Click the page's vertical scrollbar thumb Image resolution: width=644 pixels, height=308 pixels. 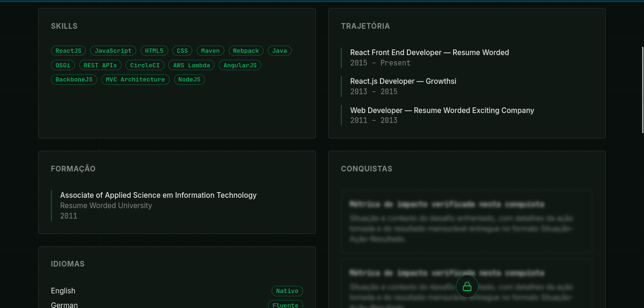pyautogui.click(x=643, y=89)
